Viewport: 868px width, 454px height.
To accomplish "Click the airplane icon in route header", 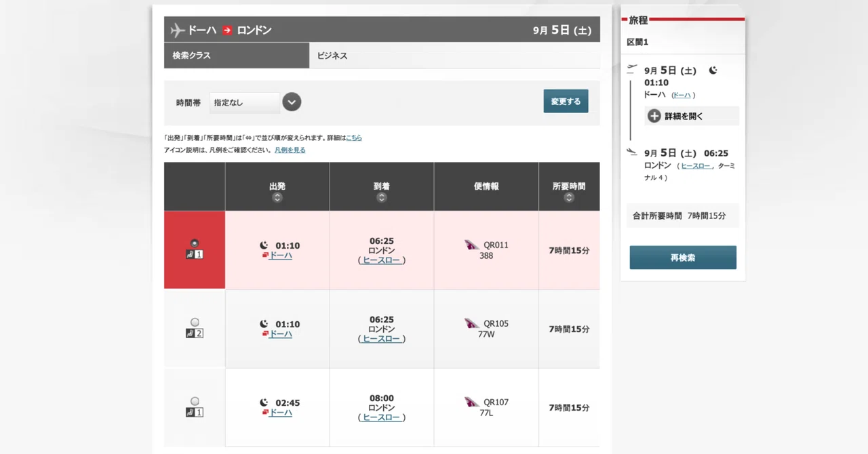I will 178,30.
